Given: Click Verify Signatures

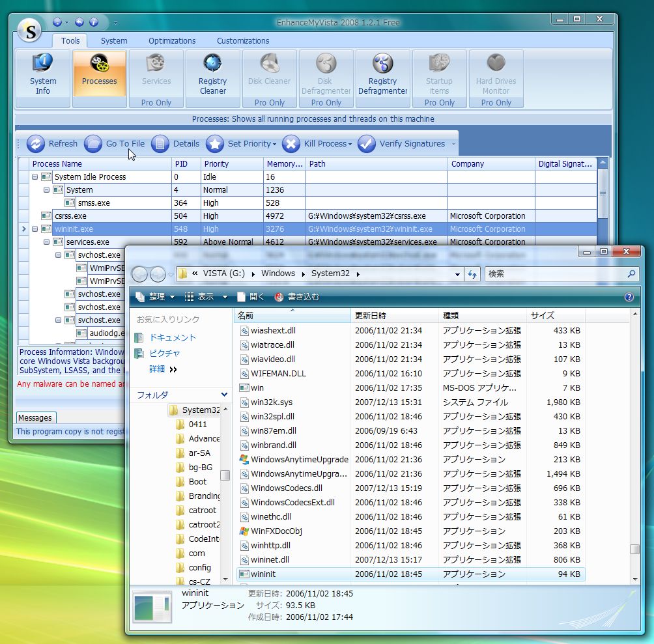Looking at the screenshot, I should pos(401,144).
